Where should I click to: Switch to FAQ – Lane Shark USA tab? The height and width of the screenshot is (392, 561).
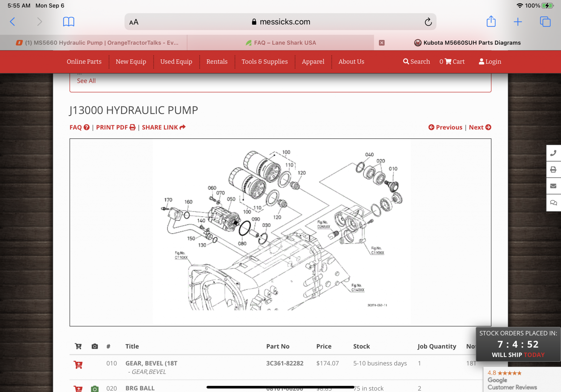[281, 43]
